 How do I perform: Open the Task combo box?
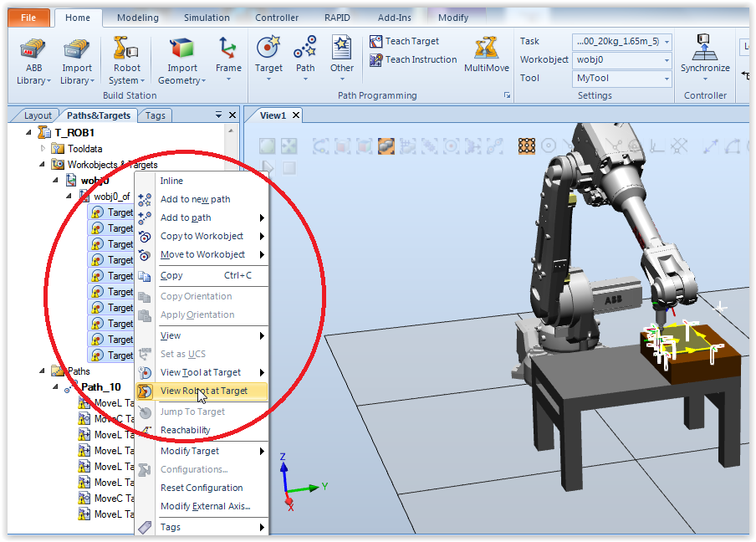click(x=621, y=42)
